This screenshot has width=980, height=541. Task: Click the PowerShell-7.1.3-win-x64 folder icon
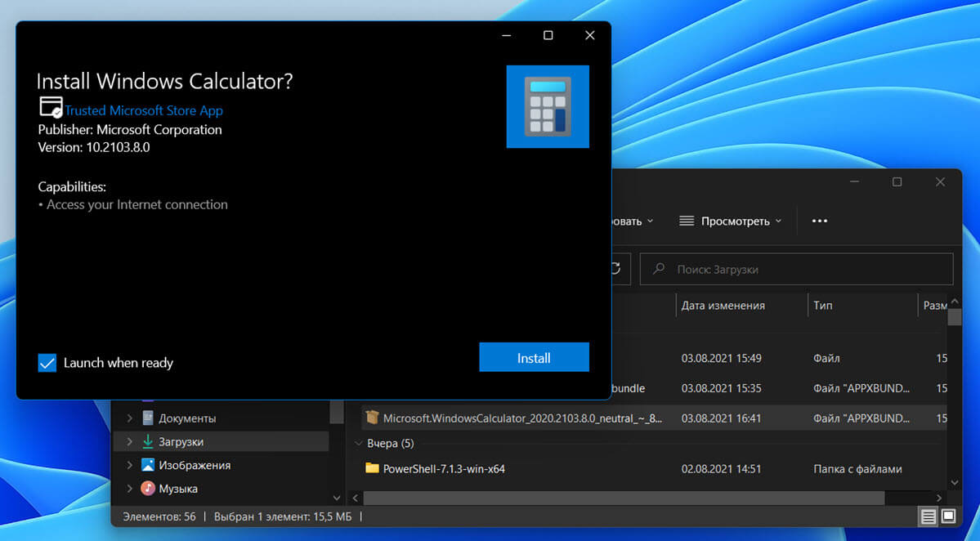click(x=373, y=469)
